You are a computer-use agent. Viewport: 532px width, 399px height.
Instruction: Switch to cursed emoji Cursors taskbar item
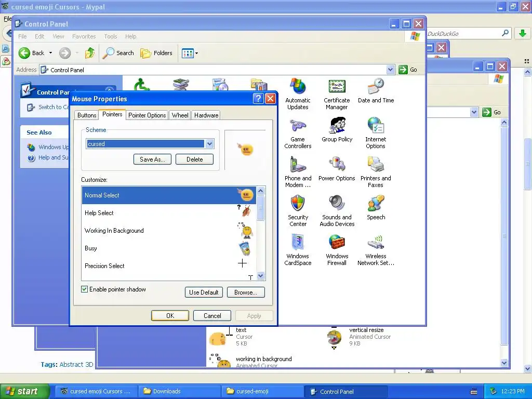(96, 391)
